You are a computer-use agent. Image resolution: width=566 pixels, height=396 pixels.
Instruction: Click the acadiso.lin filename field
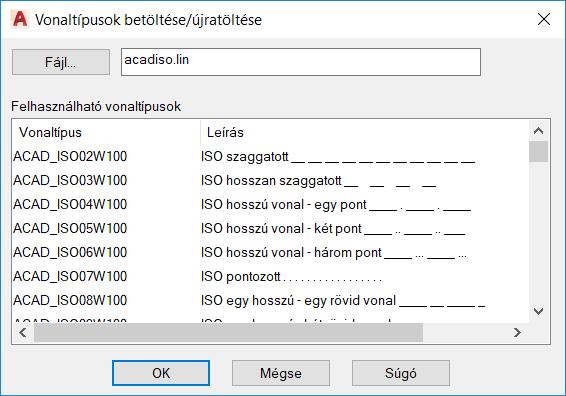click(301, 62)
